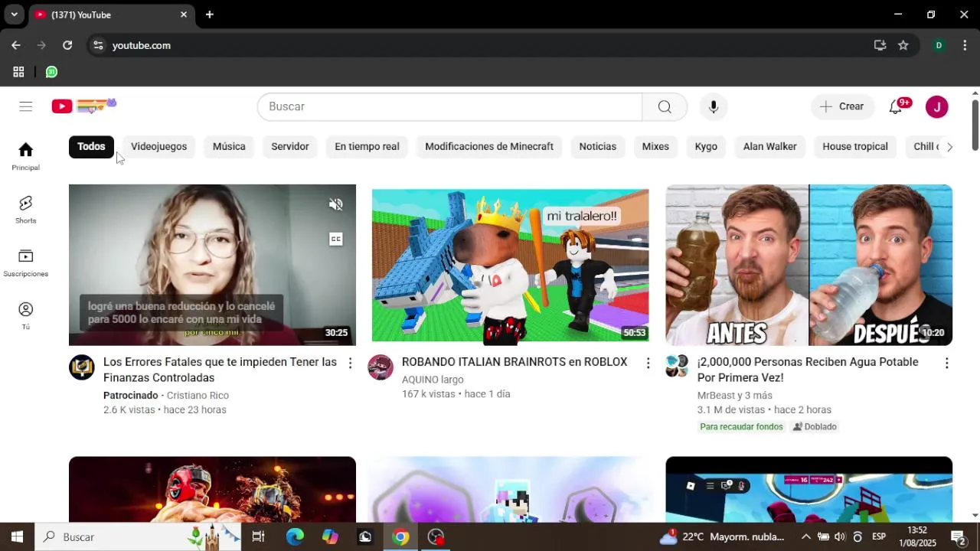This screenshot has width=980, height=551.
Task: Open the notifications bell
Action: [896, 106]
